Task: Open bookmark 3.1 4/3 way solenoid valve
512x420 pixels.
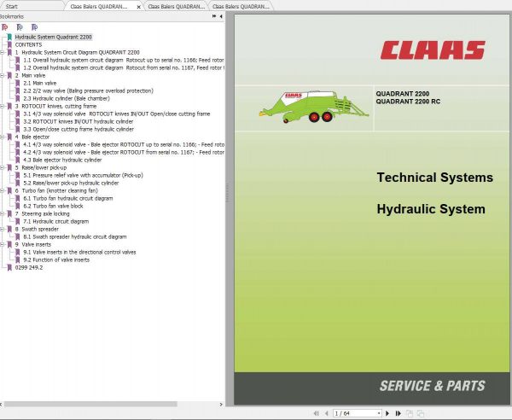Action: (117, 114)
